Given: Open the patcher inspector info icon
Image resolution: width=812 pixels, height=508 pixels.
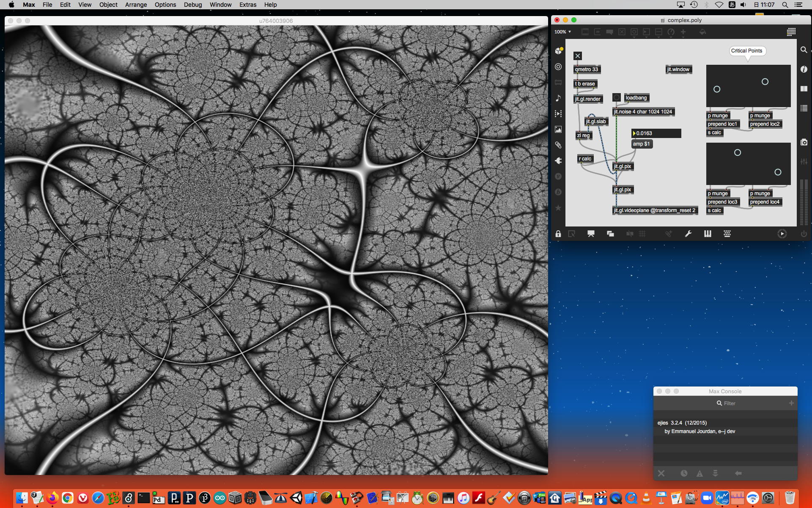Looking at the screenshot, I should coord(804,69).
